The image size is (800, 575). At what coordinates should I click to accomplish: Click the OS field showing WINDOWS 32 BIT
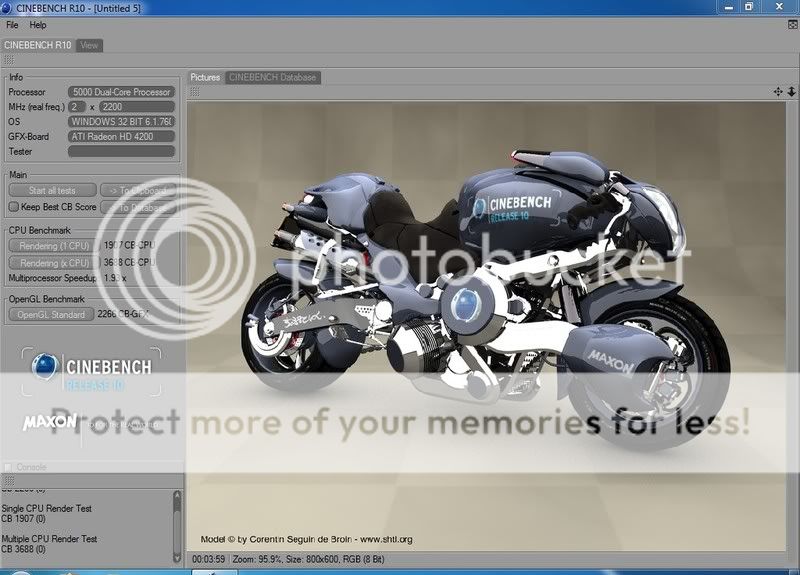click(121, 122)
